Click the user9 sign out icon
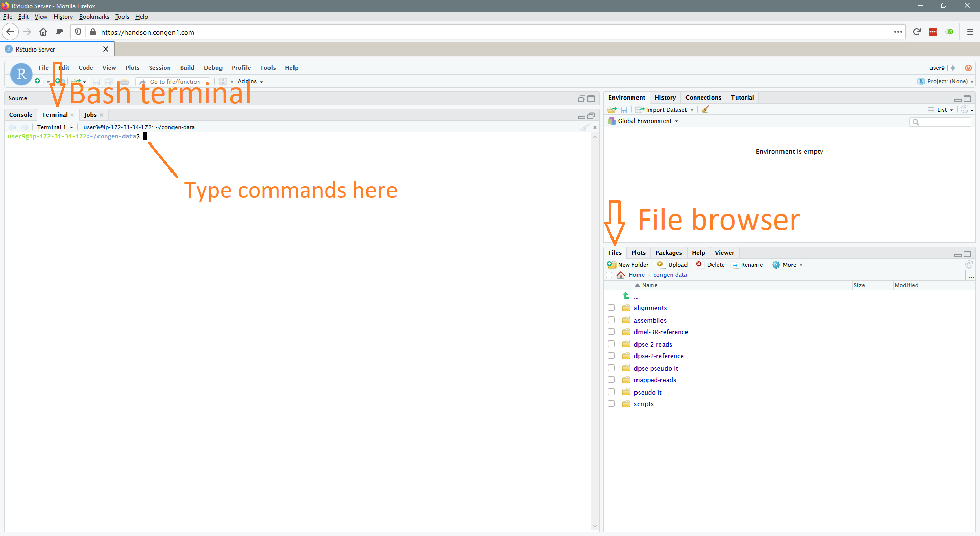Viewport: 980px width, 536px height. (x=951, y=68)
